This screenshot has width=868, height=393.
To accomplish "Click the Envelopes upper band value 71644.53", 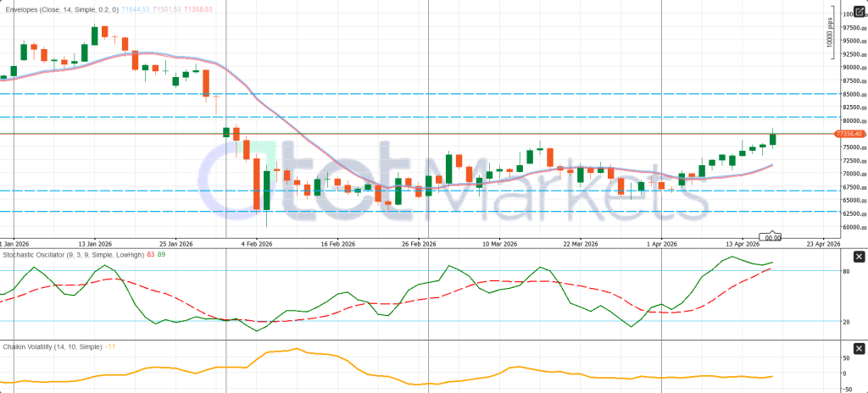I will click(x=160, y=8).
